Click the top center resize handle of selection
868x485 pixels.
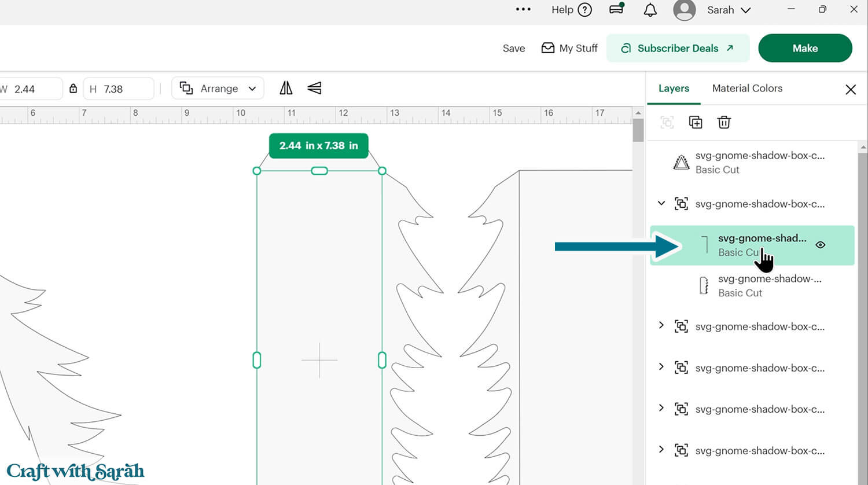point(319,171)
